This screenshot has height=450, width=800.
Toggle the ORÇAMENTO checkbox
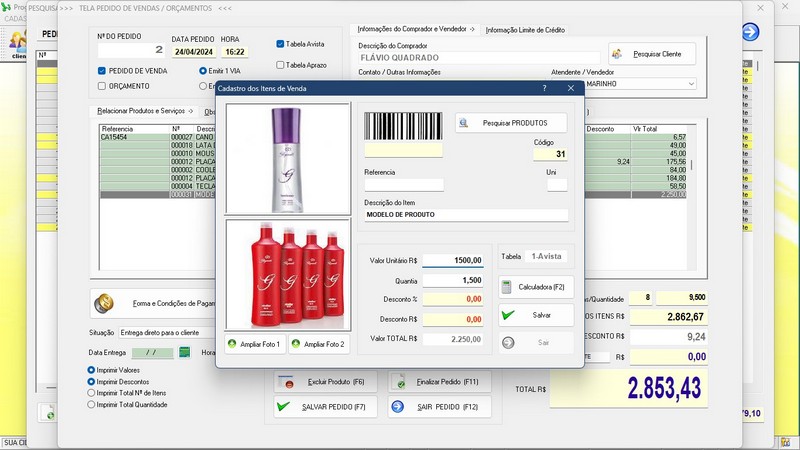coord(102,86)
